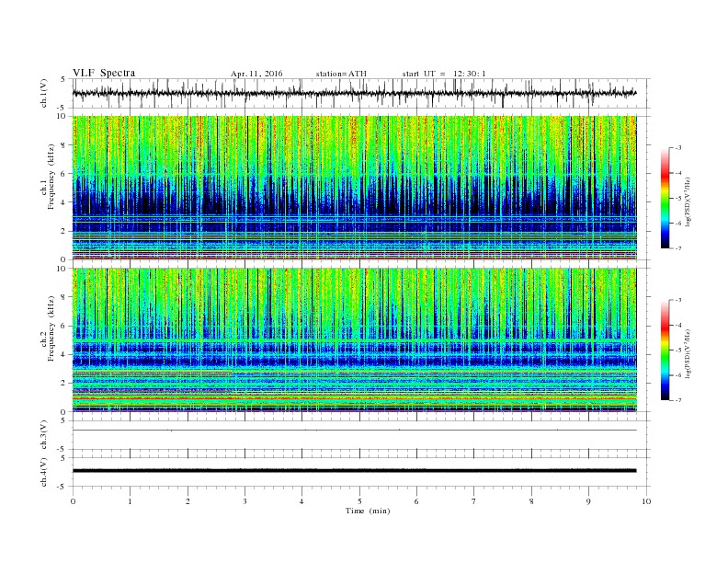
Task: Click the ch.2 'Frequency (kHz)' axis label
Action: 51,329
